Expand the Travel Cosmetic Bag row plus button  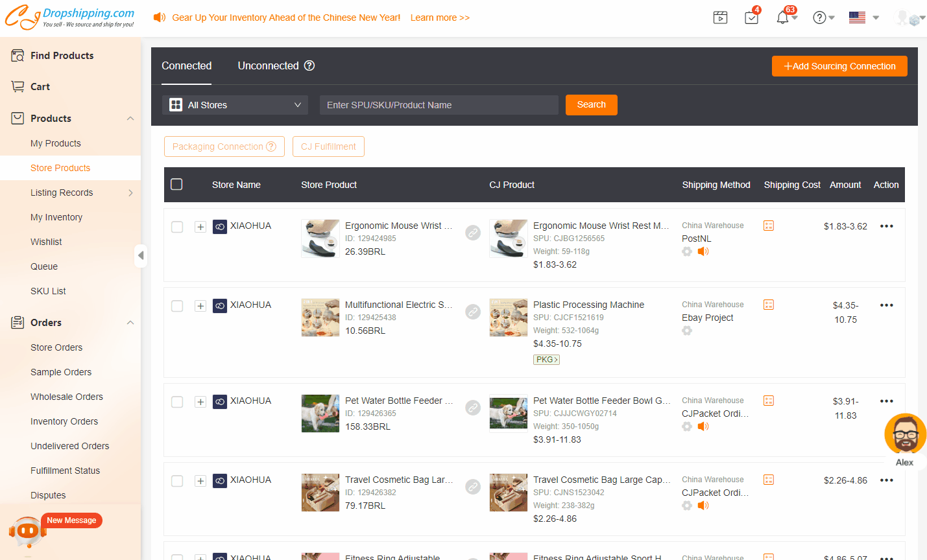(200, 481)
